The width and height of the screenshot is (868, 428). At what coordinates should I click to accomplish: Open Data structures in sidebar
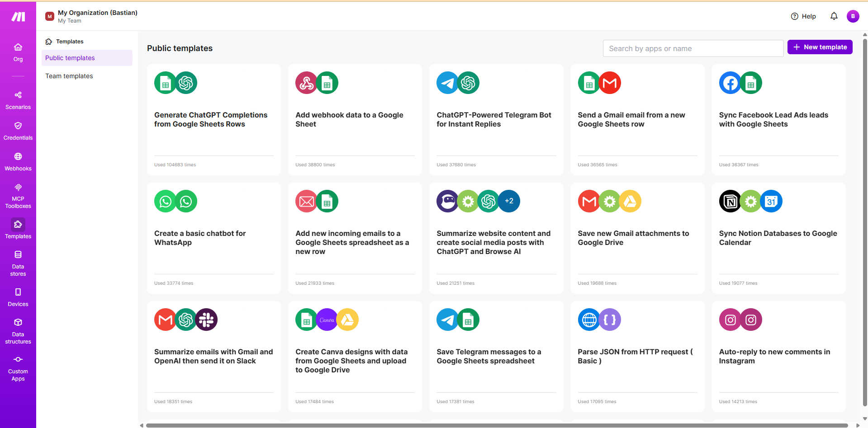(18, 331)
